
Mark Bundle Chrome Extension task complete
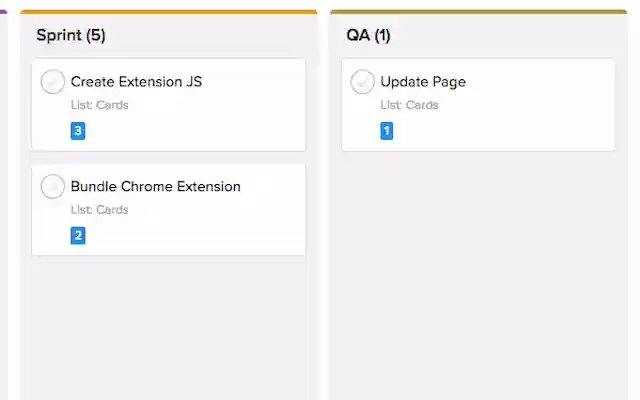click(x=53, y=187)
